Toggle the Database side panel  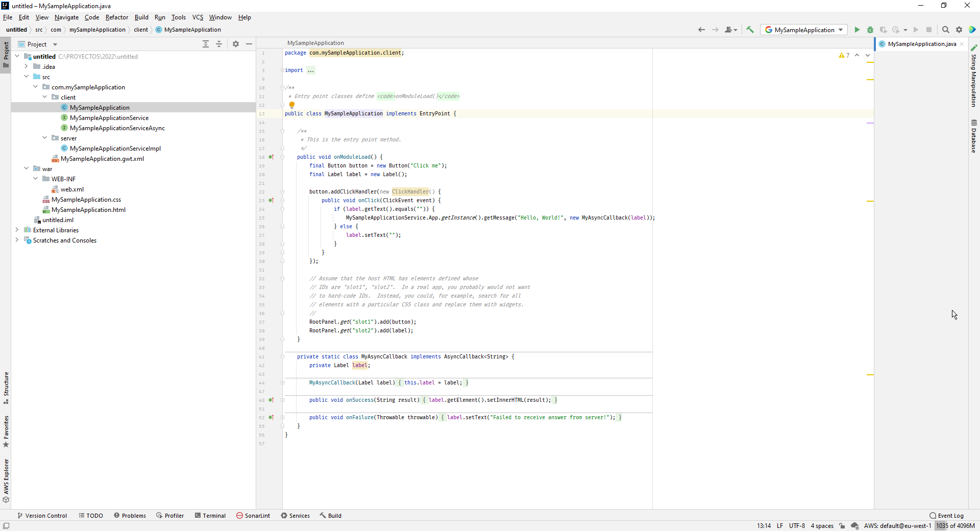click(974, 136)
